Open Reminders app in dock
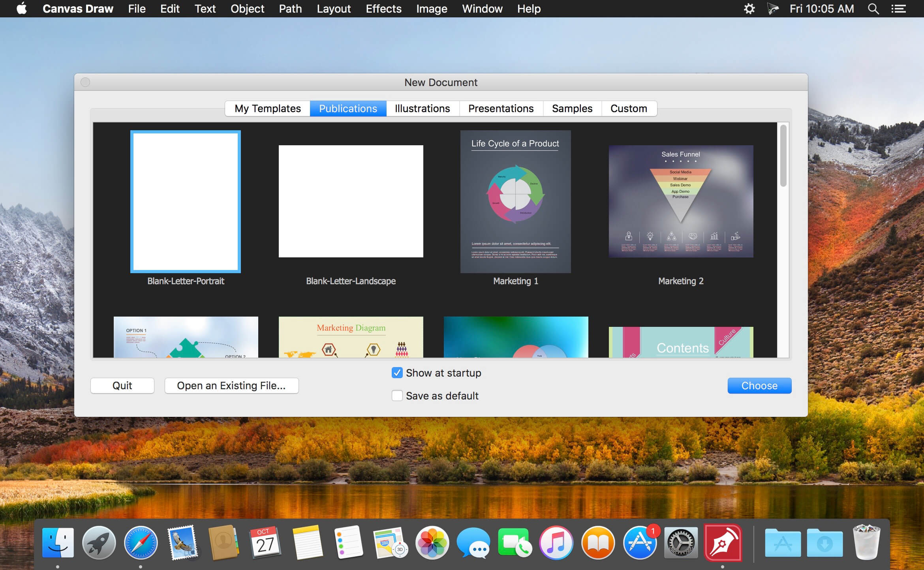 click(x=349, y=543)
